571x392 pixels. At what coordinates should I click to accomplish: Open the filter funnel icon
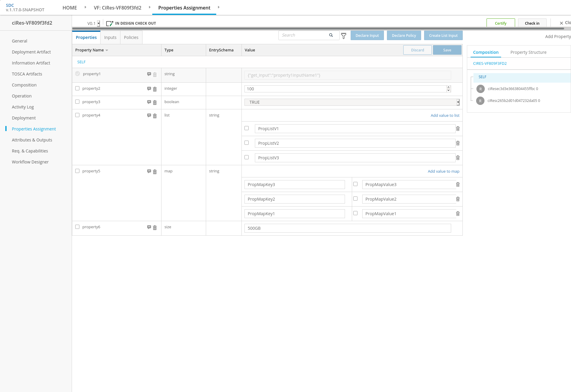coord(343,36)
